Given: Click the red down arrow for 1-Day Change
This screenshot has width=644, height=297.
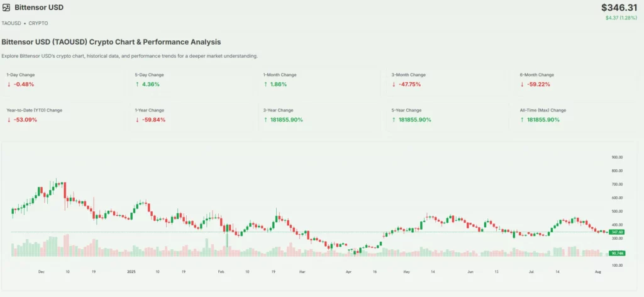Looking at the screenshot, I should (x=9, y=84).
